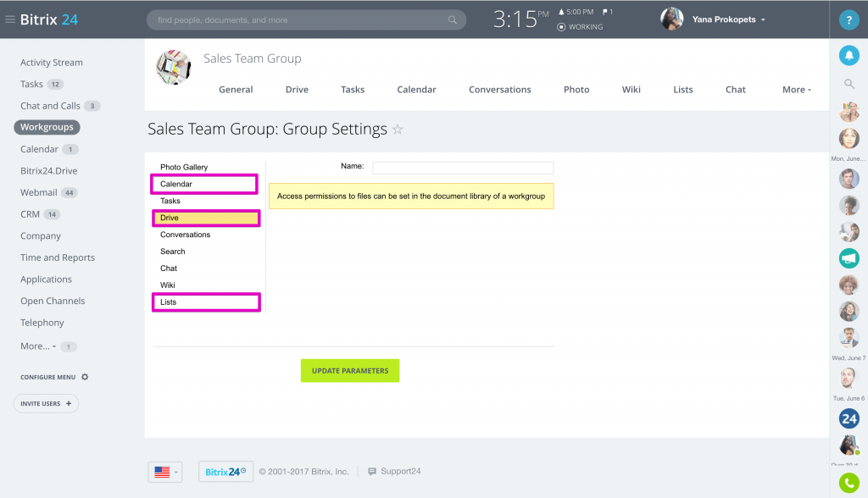This screenshot has width=868, height=498.
Task: Click the Support24 speech bubble link
Action: (394, 472)
